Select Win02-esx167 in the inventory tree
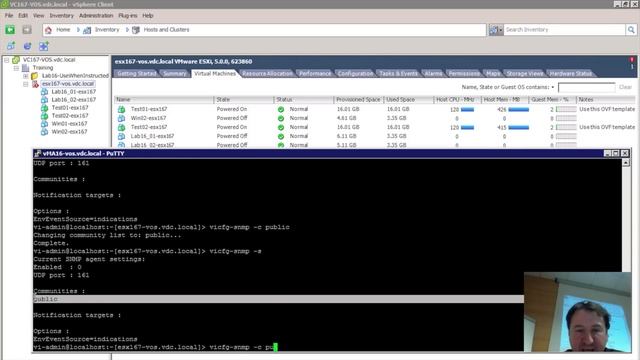This screenshot has height=360, width=640. tap(69, 132)
